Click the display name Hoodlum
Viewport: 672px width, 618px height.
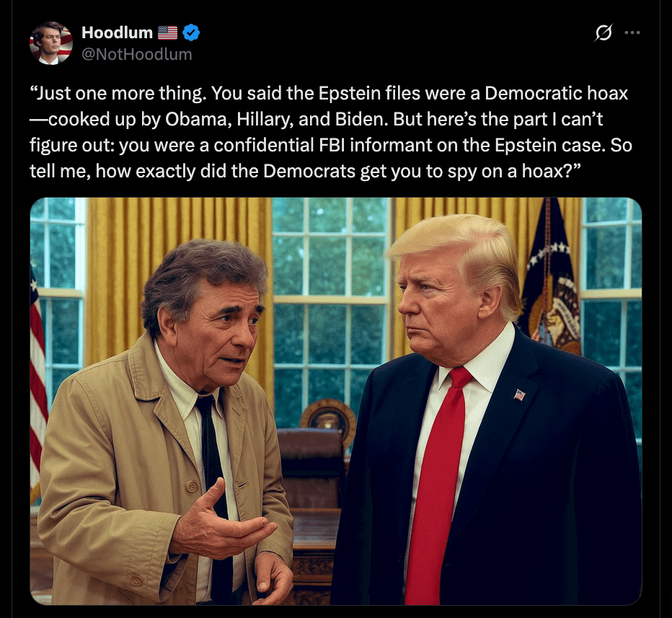[x=117, y=32]
